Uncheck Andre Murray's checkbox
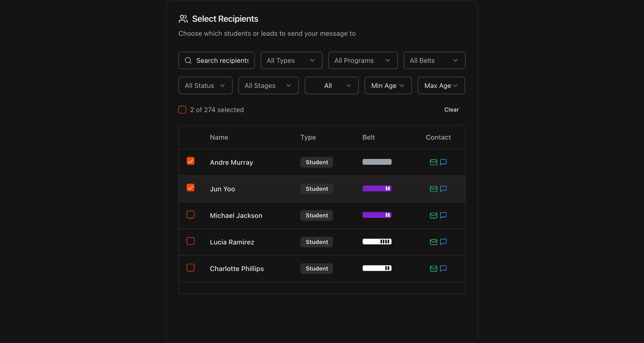 coord(191,161)
